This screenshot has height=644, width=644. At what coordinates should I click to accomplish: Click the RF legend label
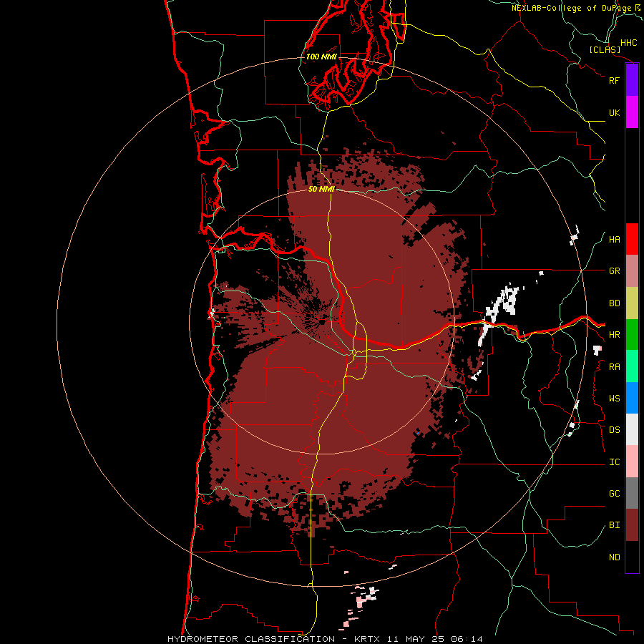click(x=614, y=80)
